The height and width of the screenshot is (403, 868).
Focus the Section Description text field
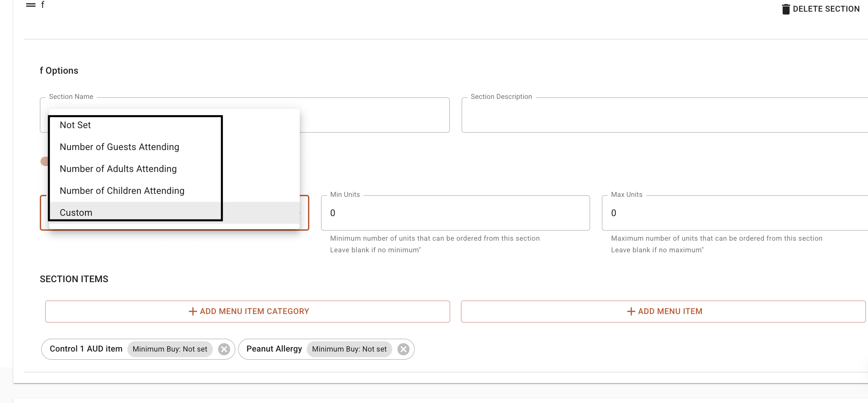click(x=664, y=115)
